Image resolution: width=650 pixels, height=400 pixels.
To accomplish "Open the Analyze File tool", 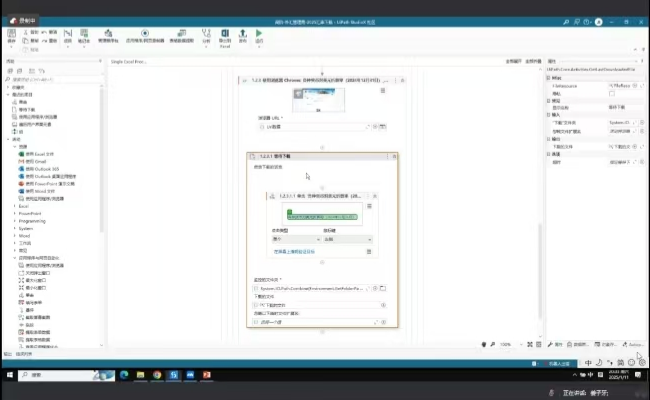I will (206, 35).
